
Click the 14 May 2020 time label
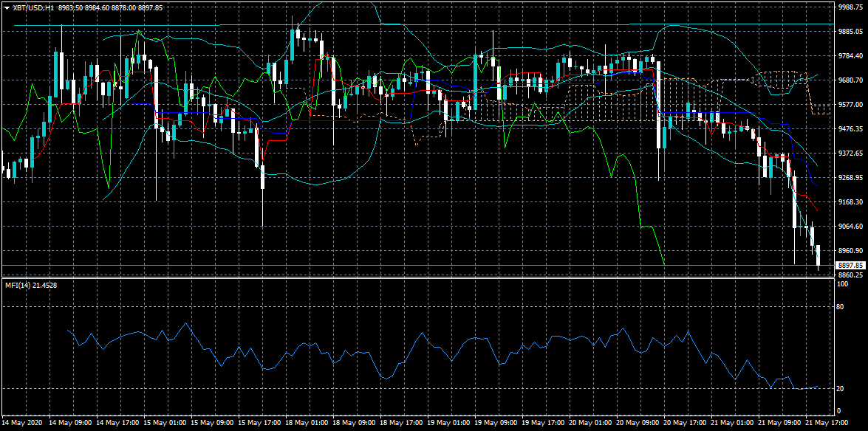point(21,422)
